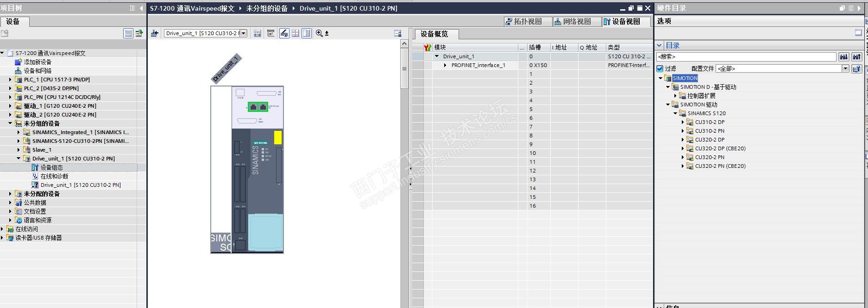Screen dimensions: 868x308
Task: Open 在线和诊断 under Drive_unit_1
Action: coord(54,176)
